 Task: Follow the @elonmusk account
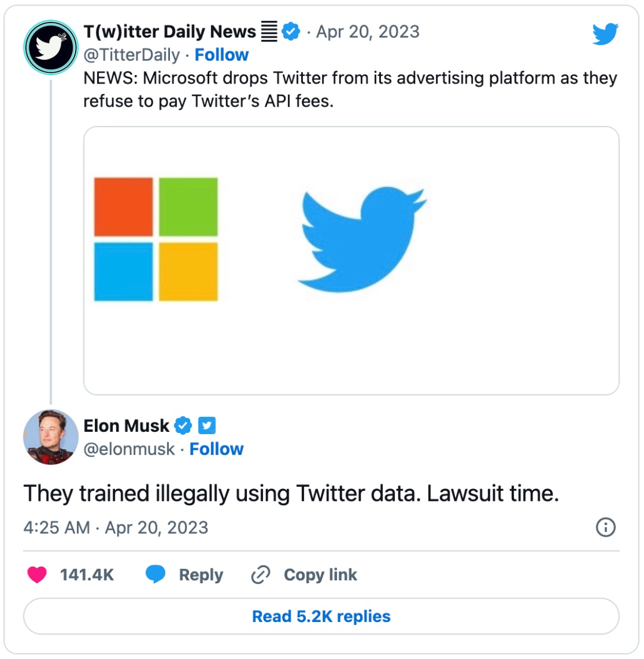click(x=216, y=449)
